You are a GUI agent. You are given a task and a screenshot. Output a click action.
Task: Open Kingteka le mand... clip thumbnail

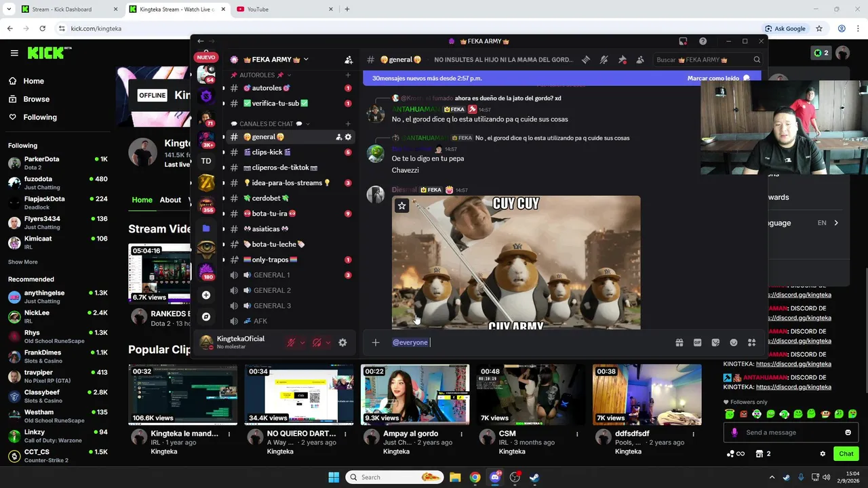tap(183, 394)
